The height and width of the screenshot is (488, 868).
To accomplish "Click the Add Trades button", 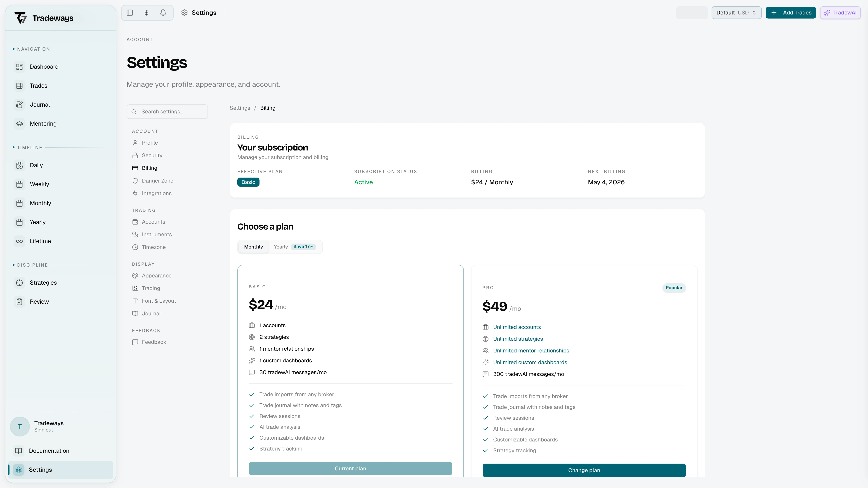I will [x=790, y=12].
